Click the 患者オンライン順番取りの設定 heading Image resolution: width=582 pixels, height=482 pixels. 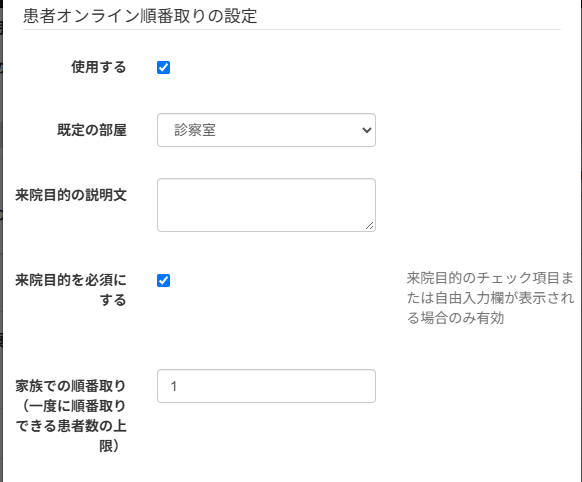coord(140,16)
